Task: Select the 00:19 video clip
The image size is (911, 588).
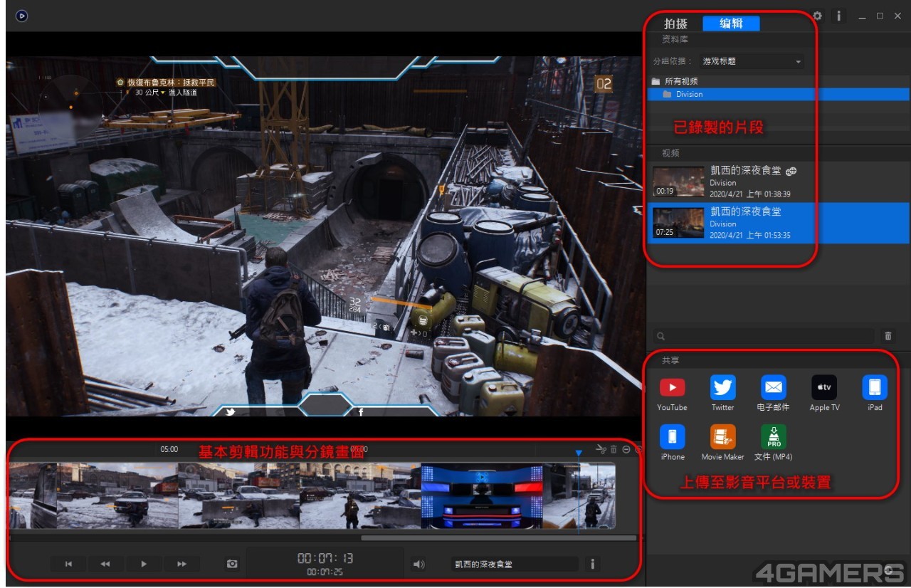Action: 779,182
